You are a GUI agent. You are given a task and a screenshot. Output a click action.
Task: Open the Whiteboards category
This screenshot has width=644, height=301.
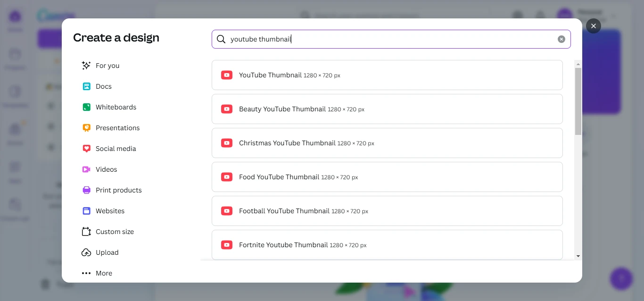point(116,107)
